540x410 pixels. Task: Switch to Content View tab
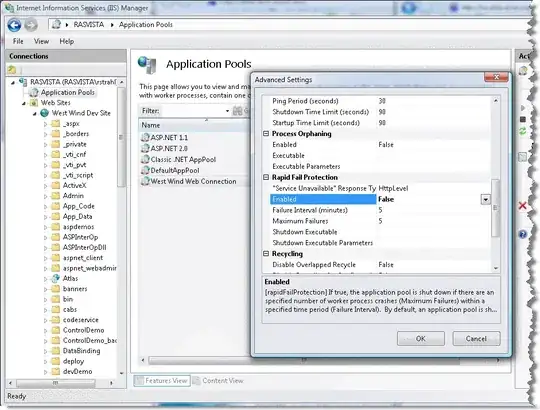pyautogui.click(x=218, y=380)
